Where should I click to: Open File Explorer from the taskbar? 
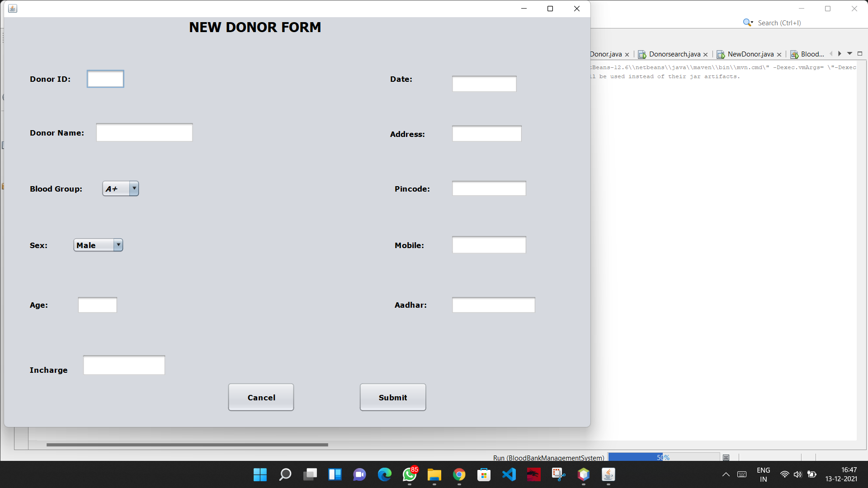point(434,475)
